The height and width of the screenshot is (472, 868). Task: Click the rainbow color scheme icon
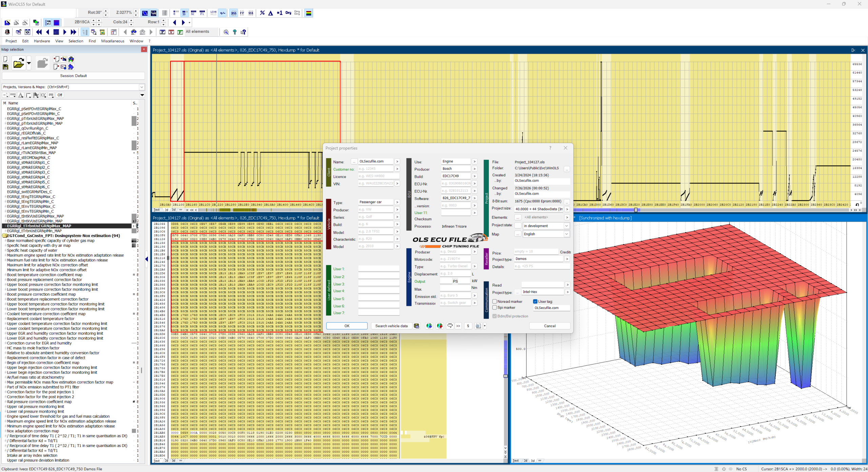pos(309,13)
